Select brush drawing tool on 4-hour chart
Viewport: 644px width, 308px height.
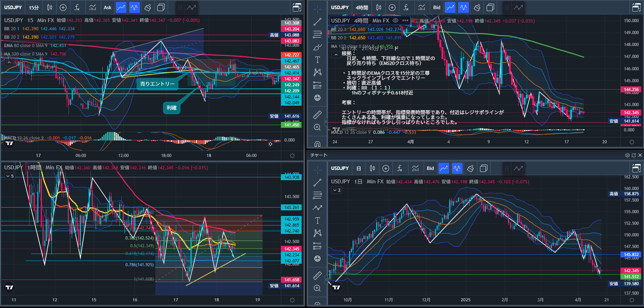[317, 47]
